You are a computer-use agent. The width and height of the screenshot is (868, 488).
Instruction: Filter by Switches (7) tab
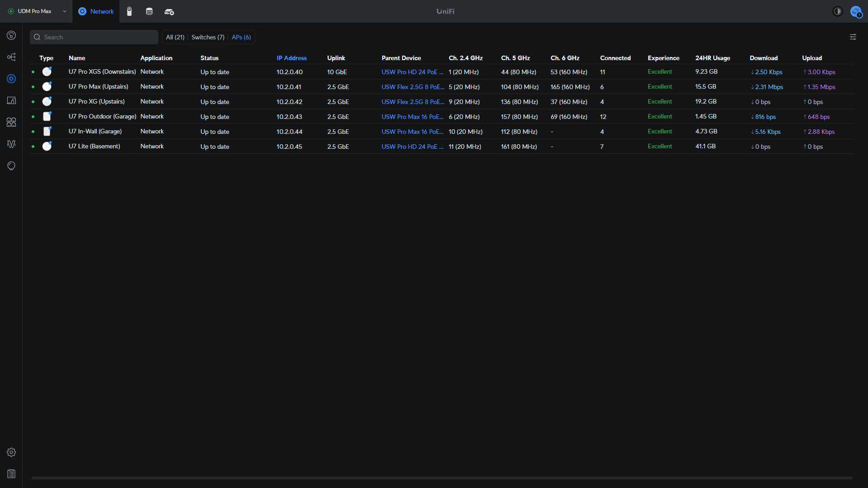tap(208, 37)
